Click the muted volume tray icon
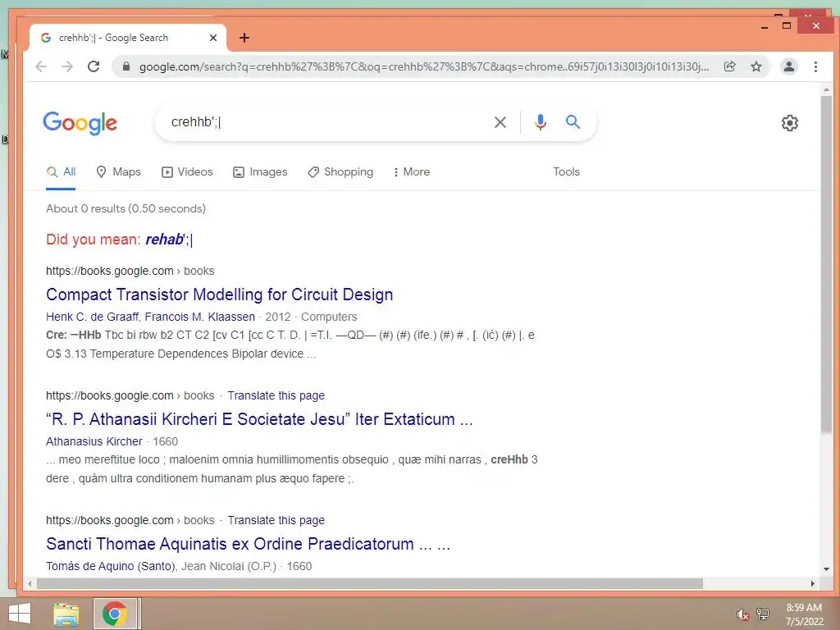 point(742,614)
